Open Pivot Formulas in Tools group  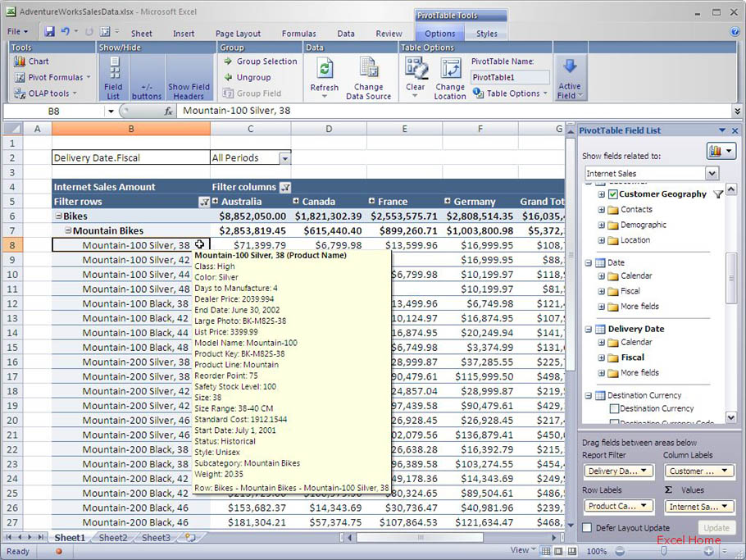[52, 77]
